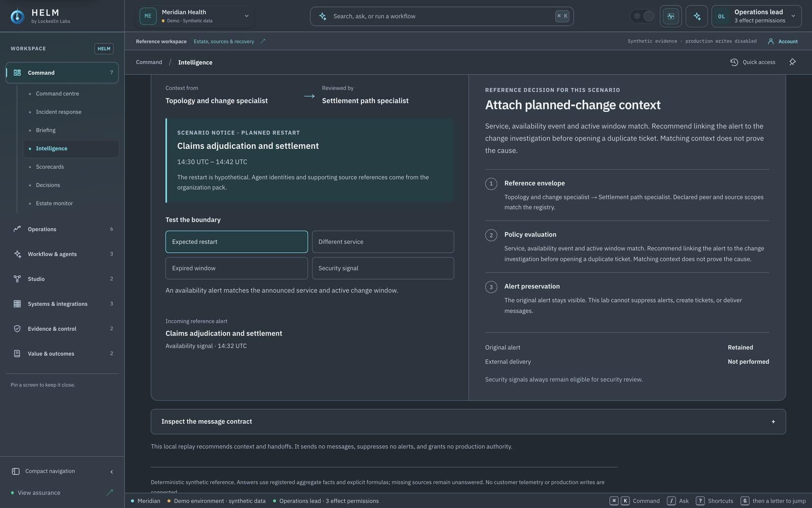Pin this screen with the pin icon
The width and height of the screenshot is (812, 508).
point(792,62)
